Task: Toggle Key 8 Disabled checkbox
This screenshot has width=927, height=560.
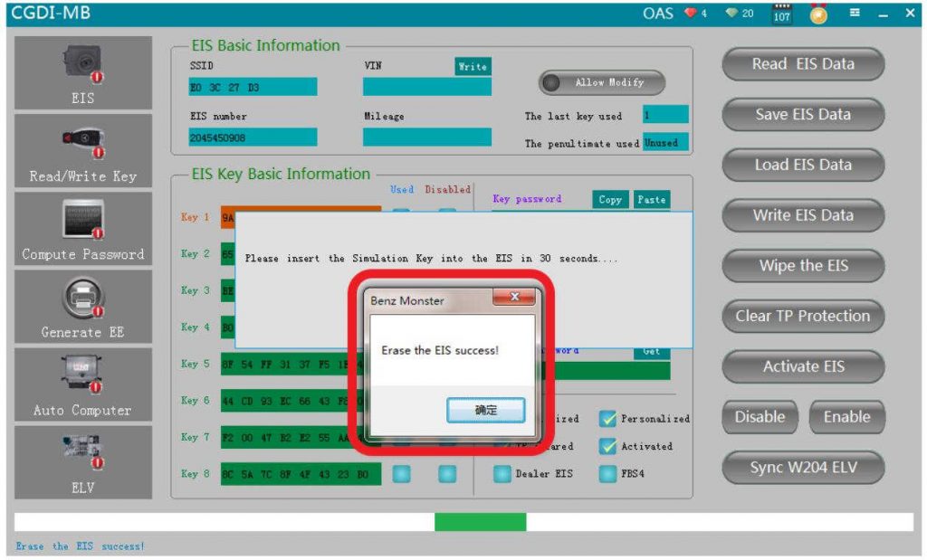Action: [x=447, y=474]
